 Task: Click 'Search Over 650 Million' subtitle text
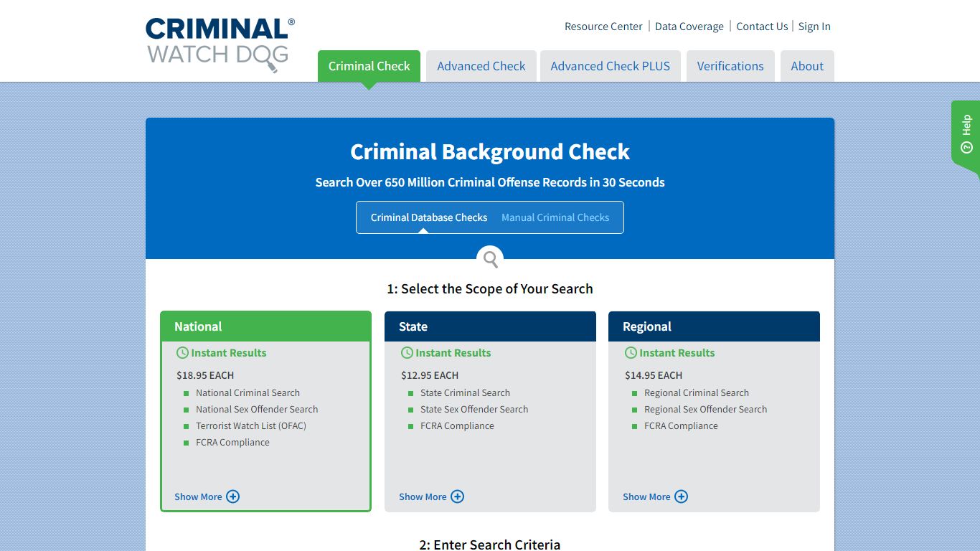click(490, 182)
